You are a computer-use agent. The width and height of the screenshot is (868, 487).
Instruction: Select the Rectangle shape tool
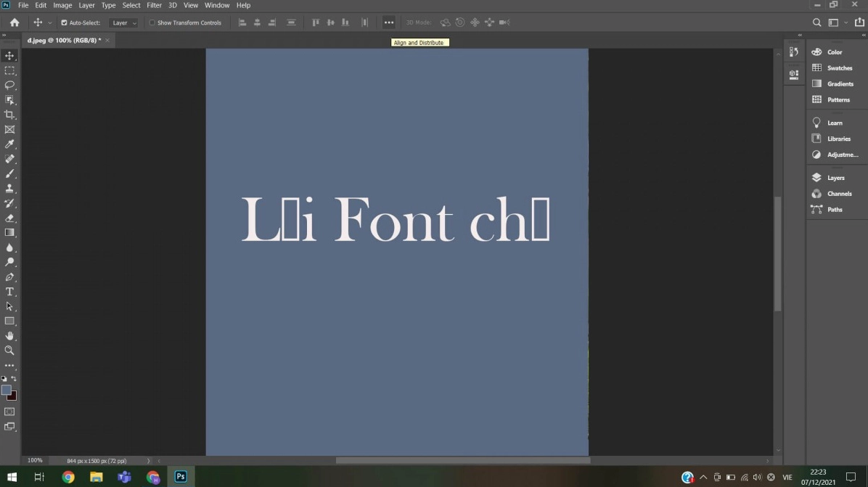9,321
